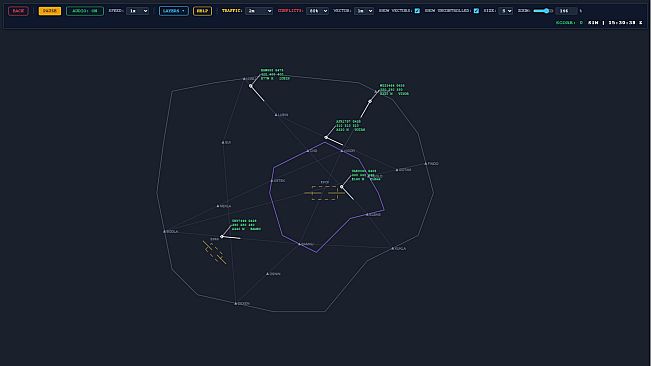This screenshot has height=366, width=651.
Task: Select the aircraft blip inside the purple sector
Action: point(341,187)
